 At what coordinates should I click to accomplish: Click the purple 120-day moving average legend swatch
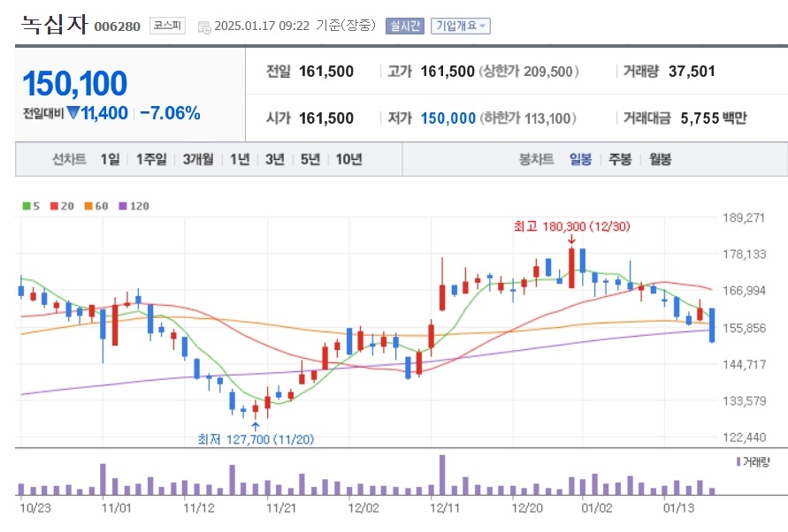point(123,206)
